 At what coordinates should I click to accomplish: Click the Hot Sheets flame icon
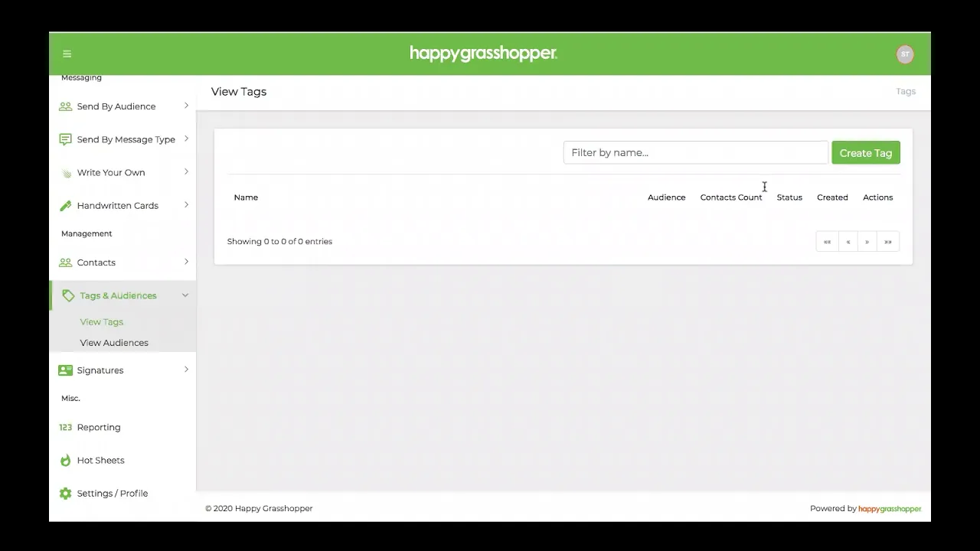[x=66, y=460]
